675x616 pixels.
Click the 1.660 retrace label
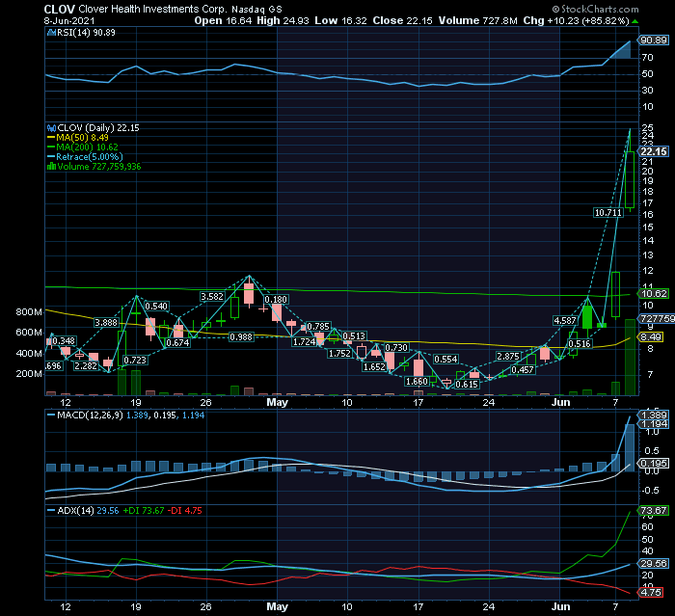pos(417,382)
